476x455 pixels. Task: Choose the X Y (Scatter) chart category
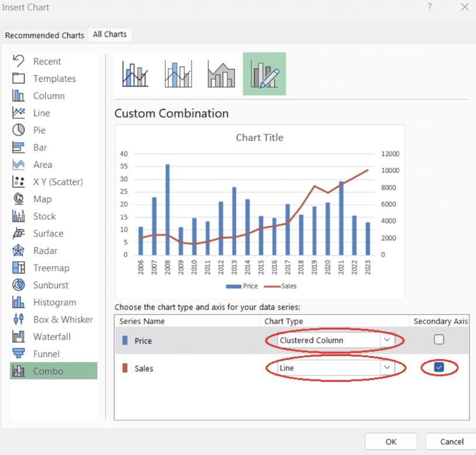point(57,182)
